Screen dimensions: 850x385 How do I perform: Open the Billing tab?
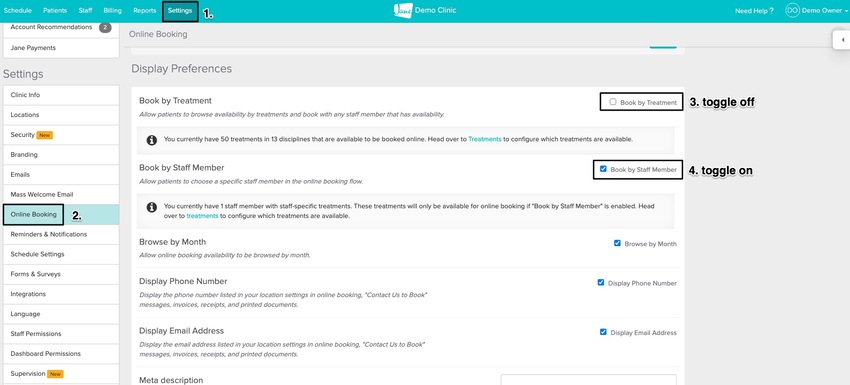pyautogui.click(x=112, y=10)
